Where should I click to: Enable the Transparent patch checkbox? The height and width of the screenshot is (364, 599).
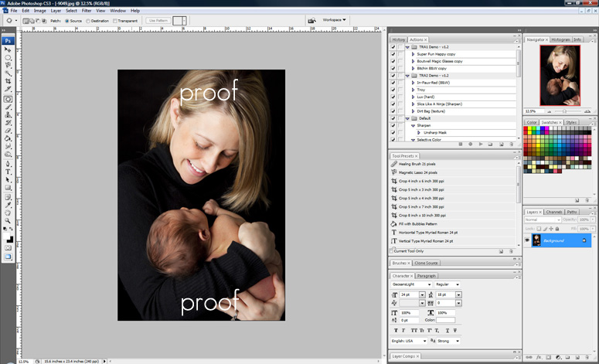[x=115, y=21]
